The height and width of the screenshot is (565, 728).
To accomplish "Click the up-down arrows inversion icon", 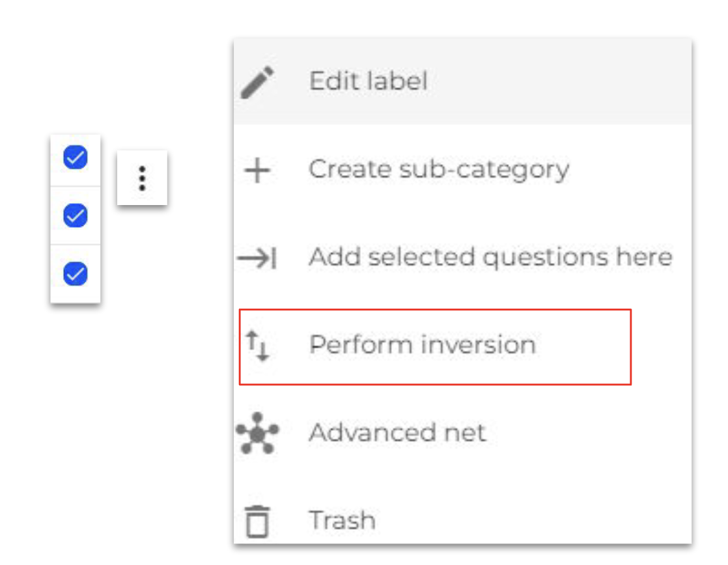I will 257,346.
